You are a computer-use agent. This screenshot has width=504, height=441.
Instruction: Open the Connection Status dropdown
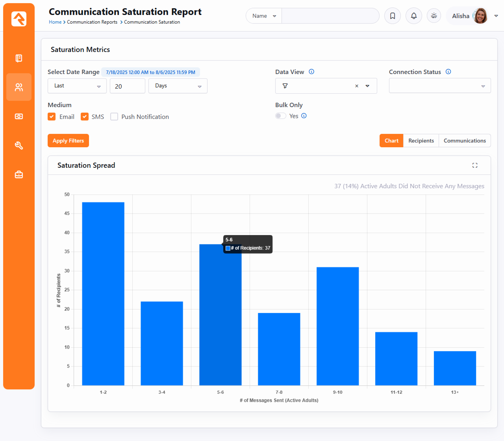pyautogui.click(x=439, y=86)
